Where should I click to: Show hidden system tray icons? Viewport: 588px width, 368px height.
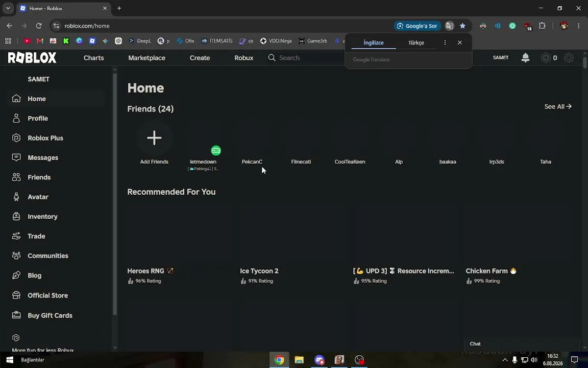click(x=505, y=360)
